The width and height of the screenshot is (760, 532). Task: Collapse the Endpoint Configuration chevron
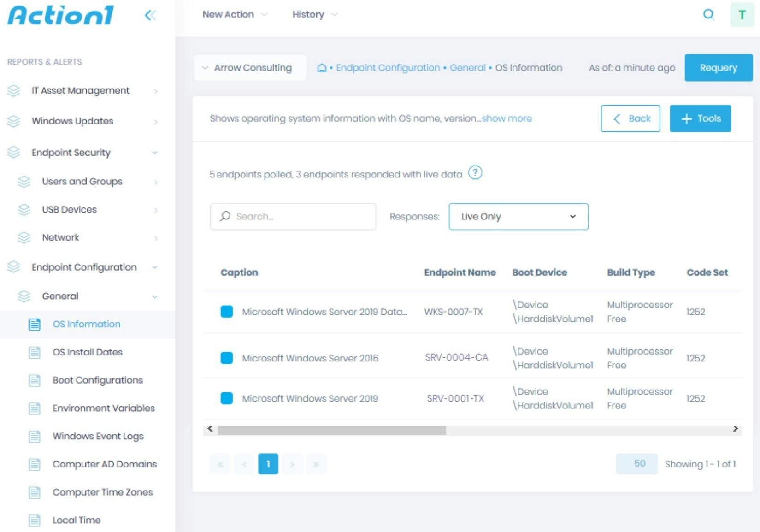155,267
